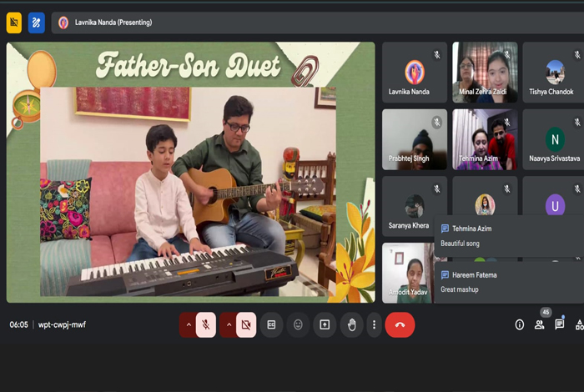This screenshot has height=392, width=584.
Task: Select Lavnika Nanda participant tile
Action: [415, 73]
